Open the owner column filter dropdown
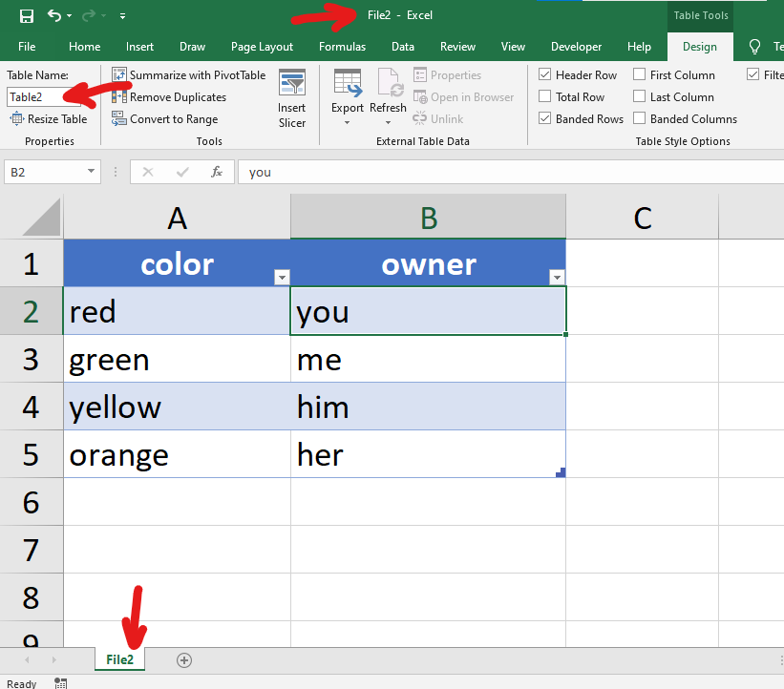The image size is (784, 689). coord(557,277)
